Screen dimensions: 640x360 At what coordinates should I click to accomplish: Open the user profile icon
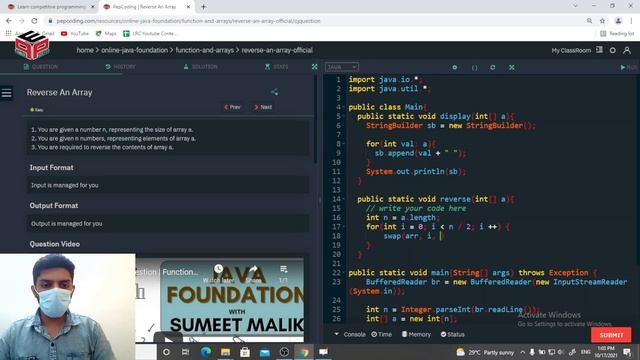627,50
